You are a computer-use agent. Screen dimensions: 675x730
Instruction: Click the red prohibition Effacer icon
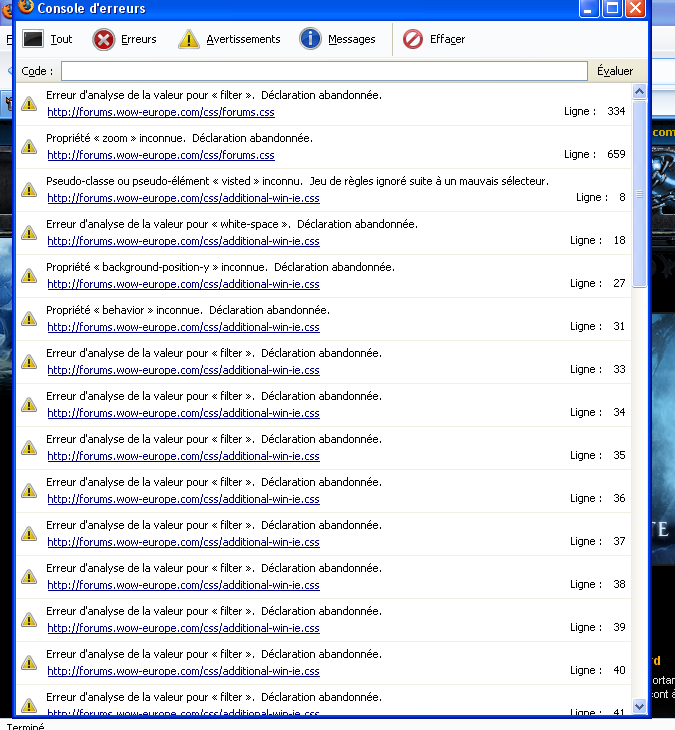[412, 39]
